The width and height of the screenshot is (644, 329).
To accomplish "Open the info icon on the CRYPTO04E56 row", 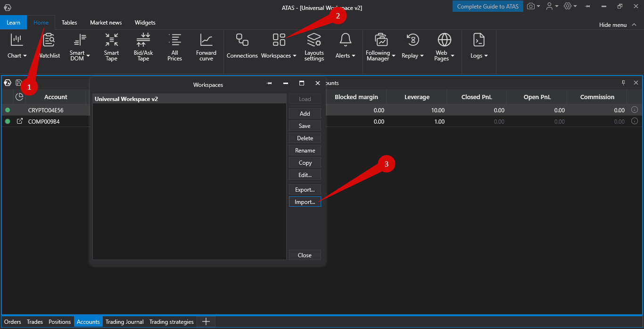I will click(x=635, y=110).
